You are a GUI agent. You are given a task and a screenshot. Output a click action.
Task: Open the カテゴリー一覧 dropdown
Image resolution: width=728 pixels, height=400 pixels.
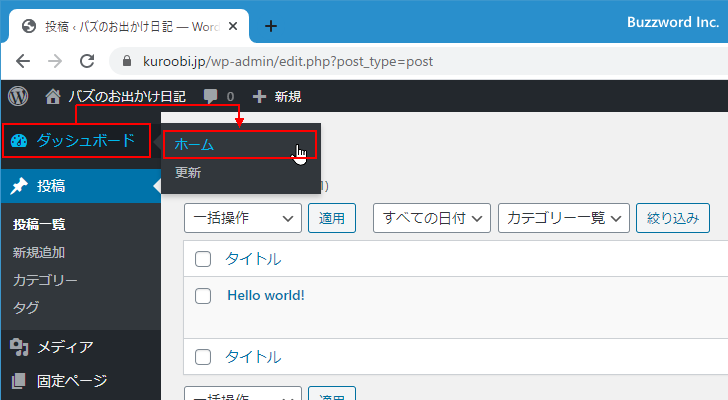pos(564,218)
